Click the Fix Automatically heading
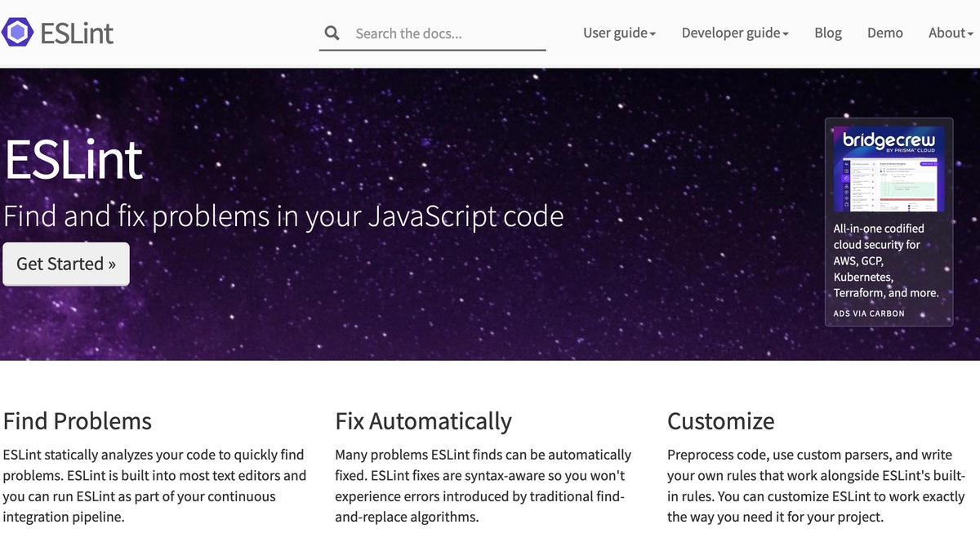 tap(423, 422)
